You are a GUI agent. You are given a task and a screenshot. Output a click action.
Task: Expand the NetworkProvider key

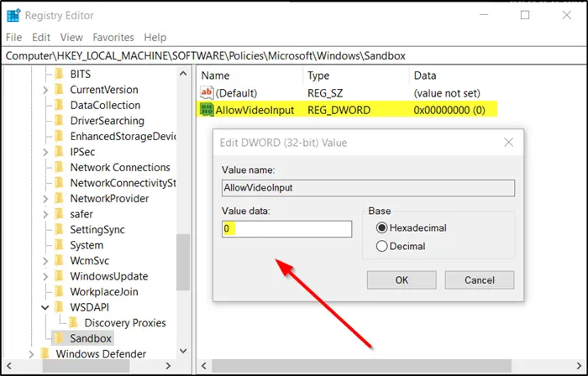click(45, 199)
